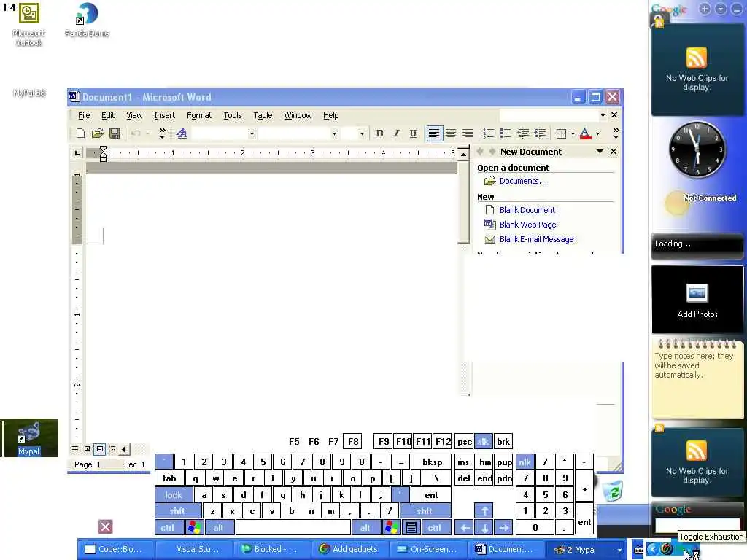Apply right alignment
This screenshot has width=747, height=560.
[468, 133]
